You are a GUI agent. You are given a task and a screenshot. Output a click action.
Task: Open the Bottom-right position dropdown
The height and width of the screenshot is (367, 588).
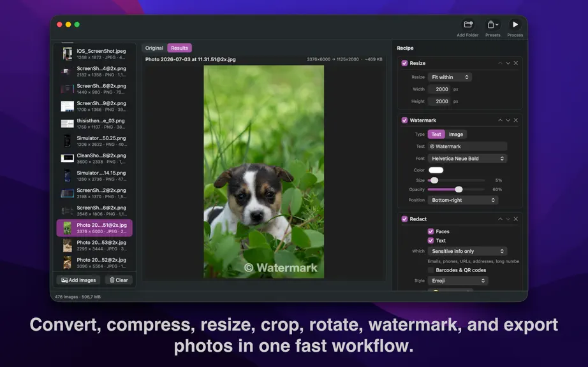click(x=463, y=200)
